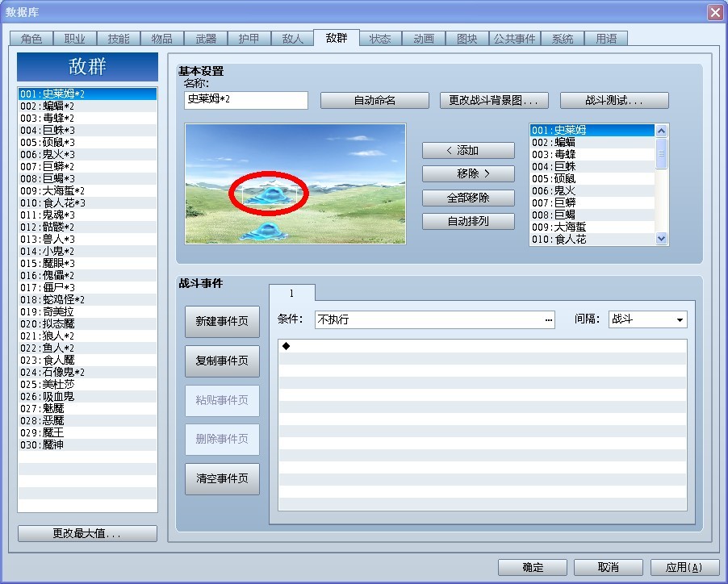Select troop 026:吸血鬼
728x584 pixels.
pyautogui.click(x=87, y=396)
